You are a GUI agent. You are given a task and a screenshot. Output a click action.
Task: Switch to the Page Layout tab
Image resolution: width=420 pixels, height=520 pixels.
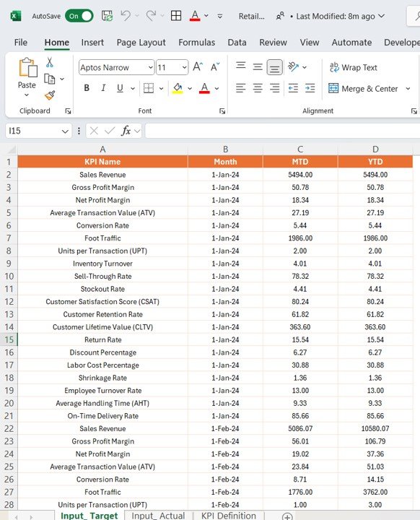(141, 43)
